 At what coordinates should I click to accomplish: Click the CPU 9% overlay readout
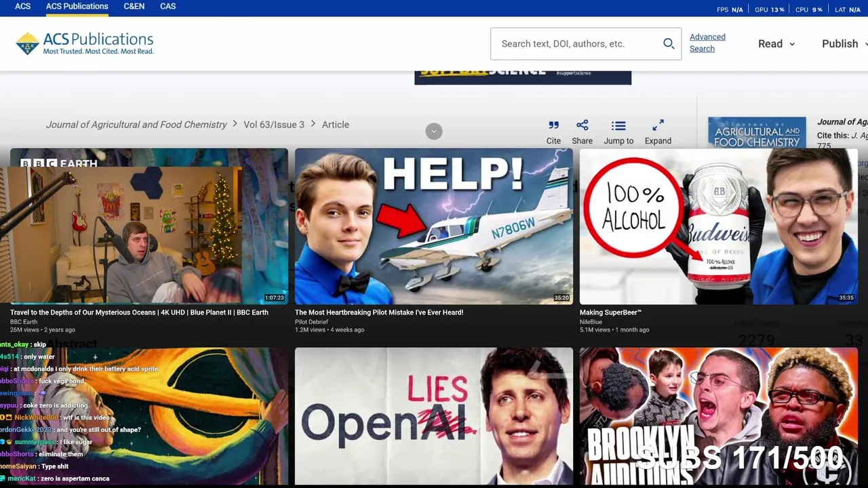[808, 9]
